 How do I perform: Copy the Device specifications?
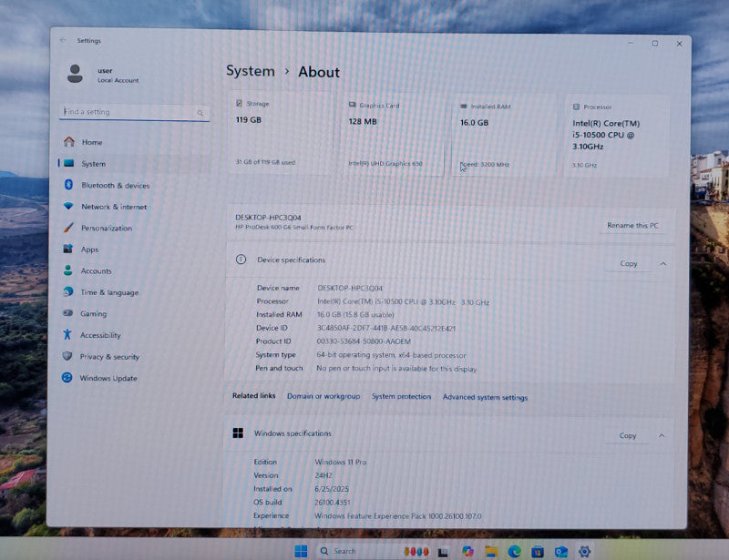click(x=629, y=263)
